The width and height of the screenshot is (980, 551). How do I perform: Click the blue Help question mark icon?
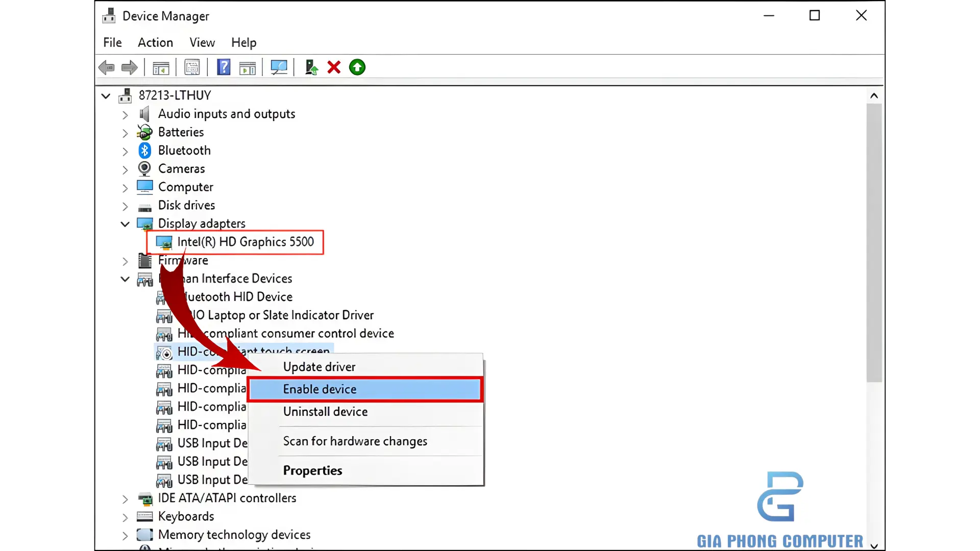(x=224, y=67)
